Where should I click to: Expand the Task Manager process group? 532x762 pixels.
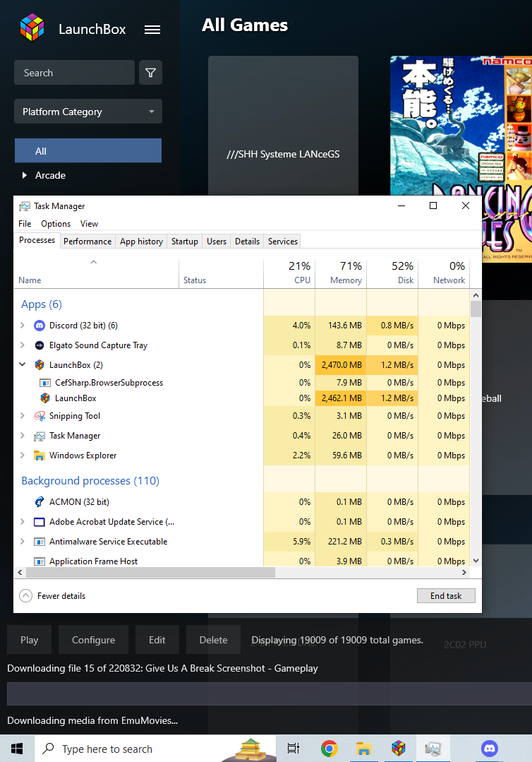[x=23, y=436]
